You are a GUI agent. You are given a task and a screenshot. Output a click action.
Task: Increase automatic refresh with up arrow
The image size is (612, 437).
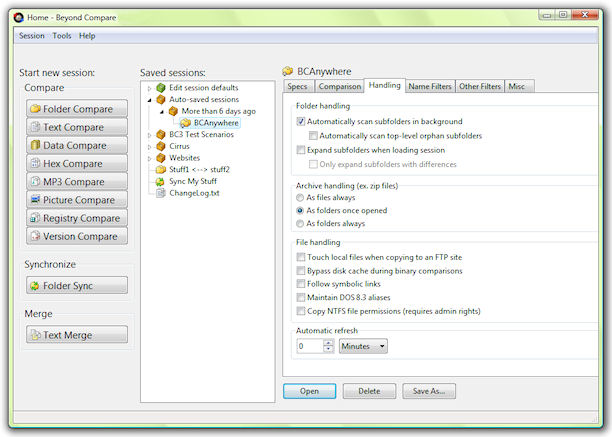329,343
